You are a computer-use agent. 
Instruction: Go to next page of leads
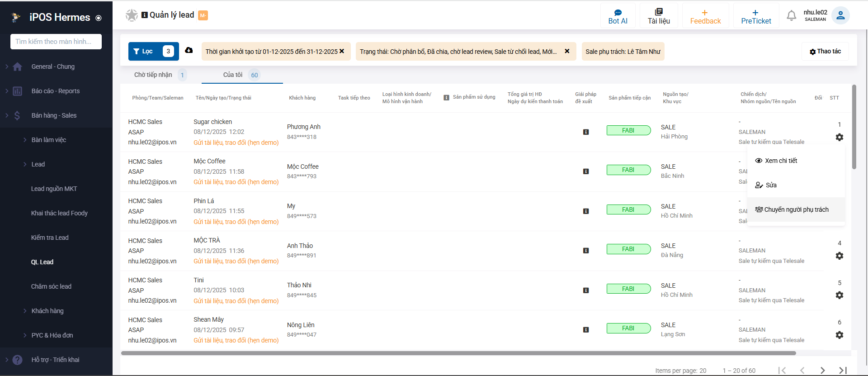pos(822,370)
